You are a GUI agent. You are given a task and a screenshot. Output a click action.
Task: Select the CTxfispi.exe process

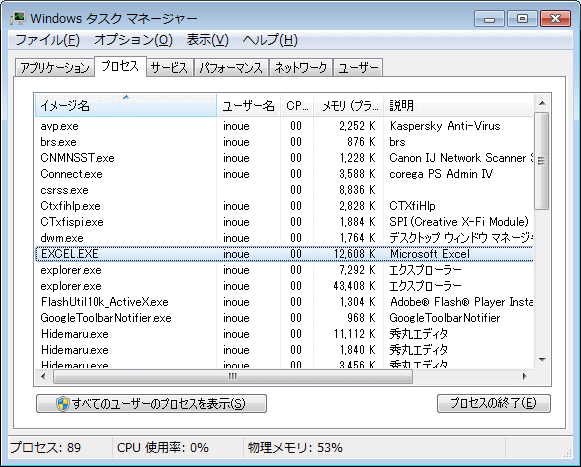pyautogui.click(x=284, y=222)
